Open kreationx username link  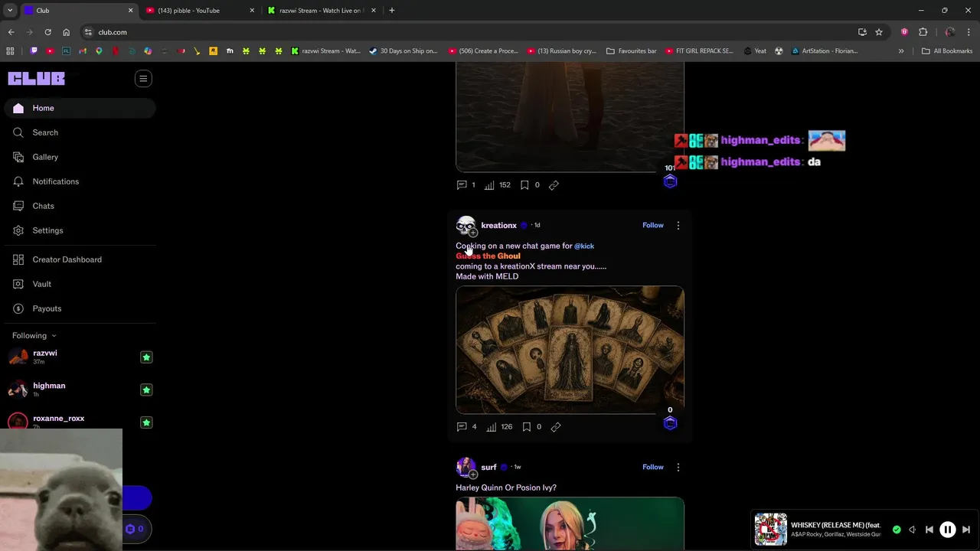(x=498, y=226)
